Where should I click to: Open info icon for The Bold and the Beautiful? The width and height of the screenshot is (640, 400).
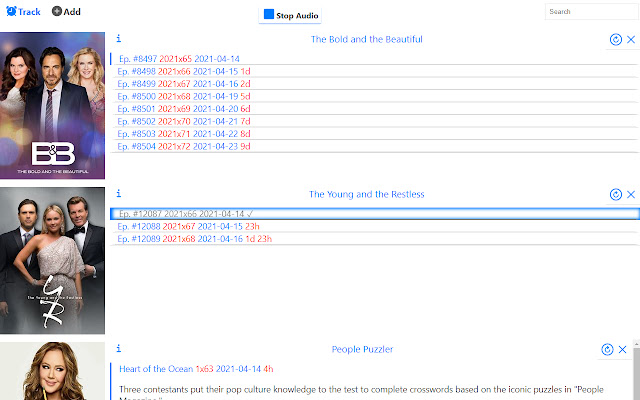119,38
